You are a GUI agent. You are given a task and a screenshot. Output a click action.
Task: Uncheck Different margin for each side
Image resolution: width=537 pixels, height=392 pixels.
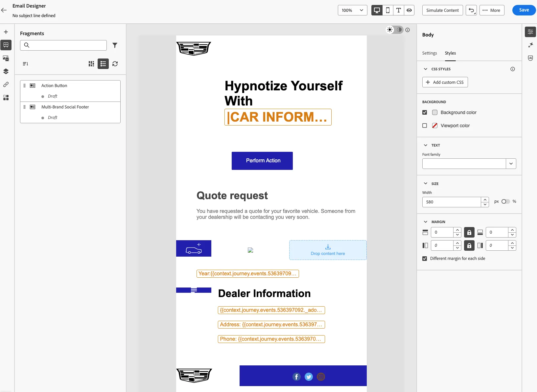click(425, 259)
